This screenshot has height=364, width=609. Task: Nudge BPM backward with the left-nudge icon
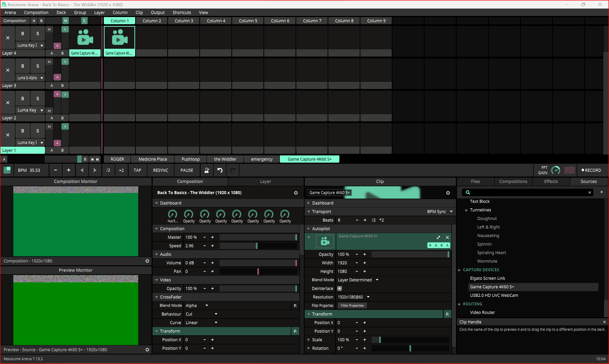(x=82, y=170)
